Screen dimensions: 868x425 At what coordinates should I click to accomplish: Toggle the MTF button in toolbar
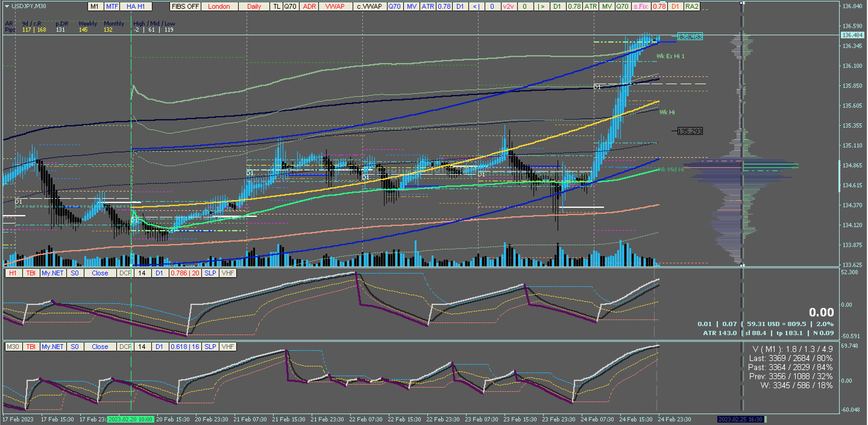[x=112, y=6]
